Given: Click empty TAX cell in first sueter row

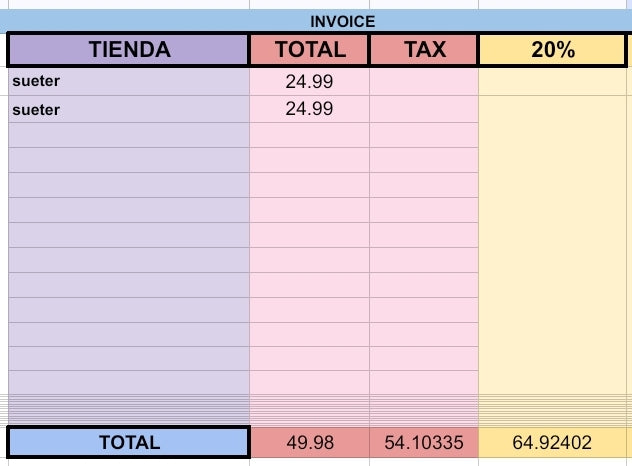Looking at the screenshot, I should click(423, 82).
